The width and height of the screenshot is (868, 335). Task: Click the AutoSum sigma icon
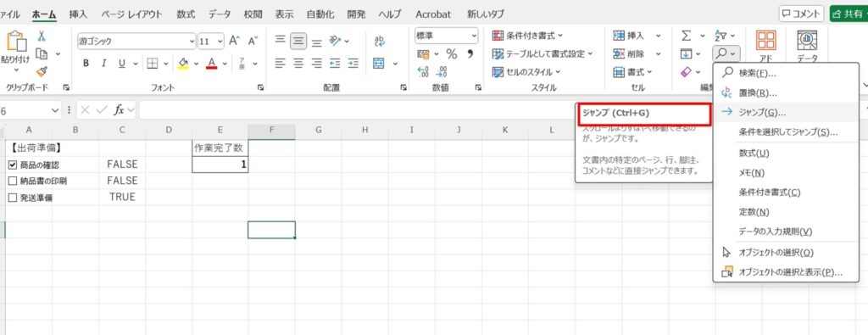tap(686, 36)
